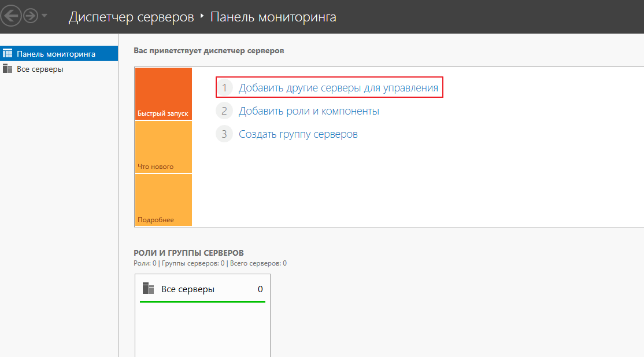The height and width of the screenshot is (357, 644).
Task: Click 'Создать группу серверов' link
Action: pyautogui.click(x=298, y=134)
